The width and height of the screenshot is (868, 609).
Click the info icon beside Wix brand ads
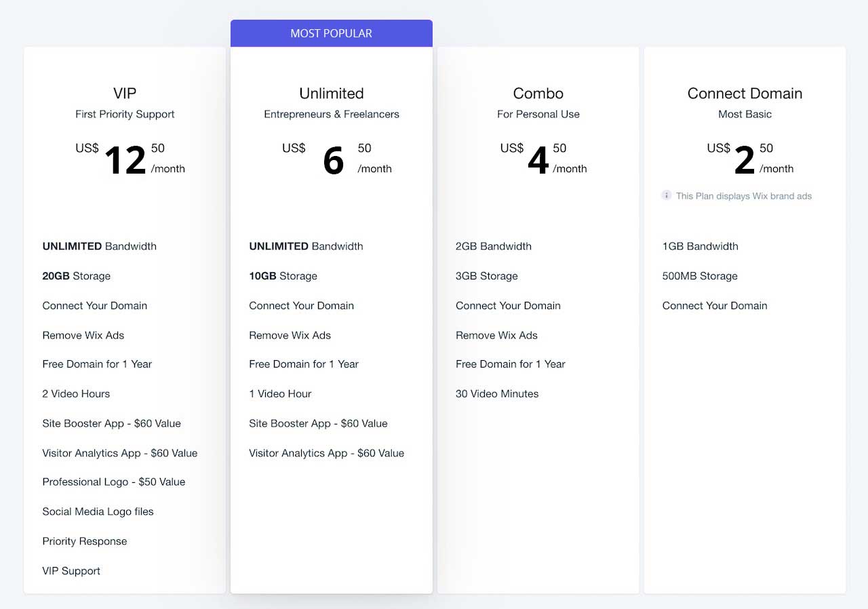[x=667, y=195]
